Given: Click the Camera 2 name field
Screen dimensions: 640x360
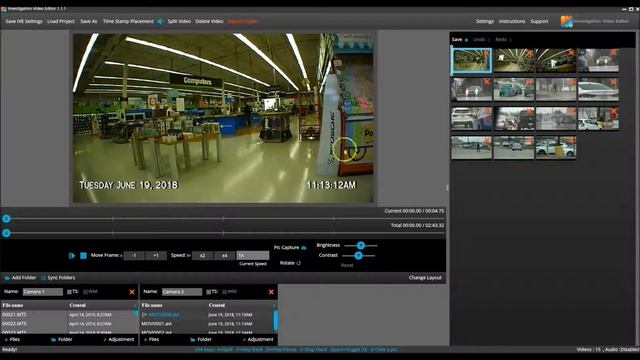Looking at the screenshot, I should click(182, 292).
